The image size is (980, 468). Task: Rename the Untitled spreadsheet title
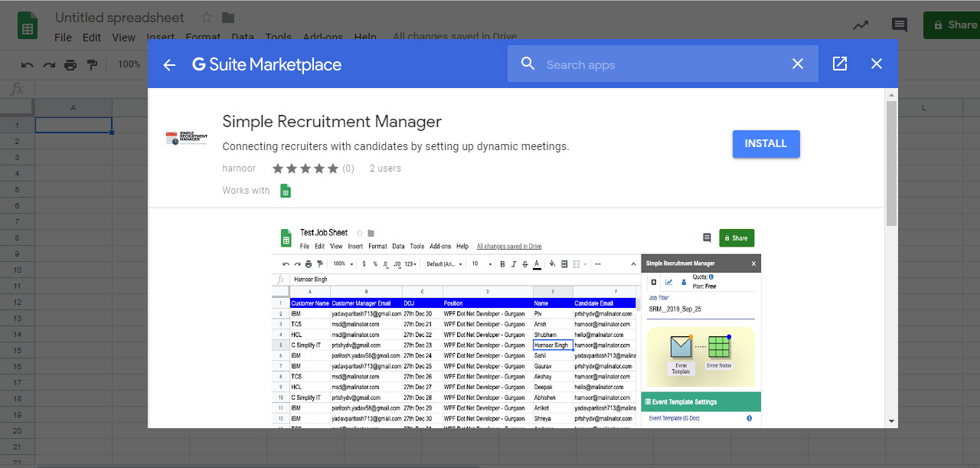point(120,18)
